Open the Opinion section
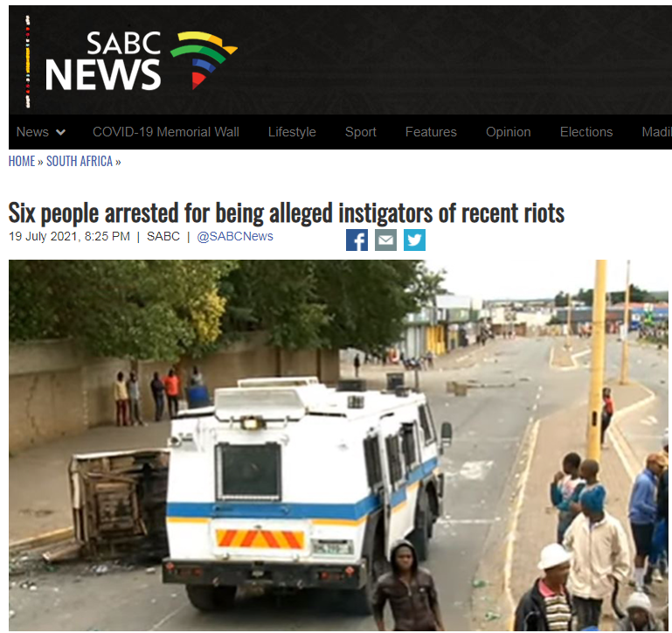 (x=509, y=132)
